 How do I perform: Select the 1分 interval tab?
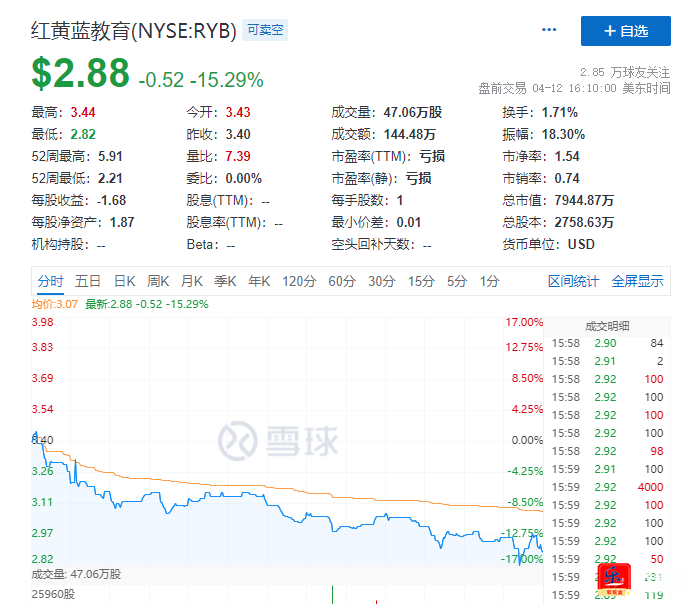(489, 282)
